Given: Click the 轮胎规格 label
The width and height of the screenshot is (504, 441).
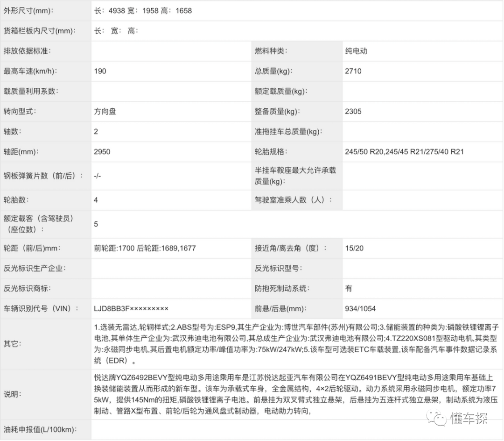Looking at the screenshot, I should (271, 151).
